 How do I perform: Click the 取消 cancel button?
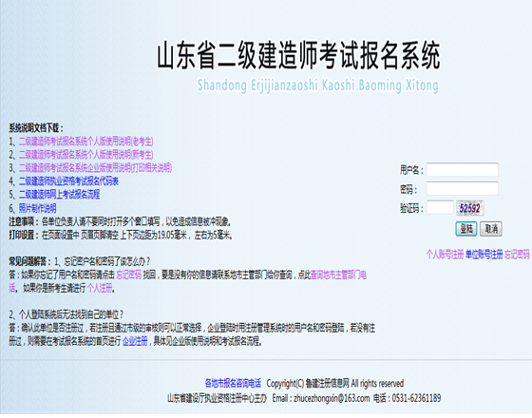(491, 229)
